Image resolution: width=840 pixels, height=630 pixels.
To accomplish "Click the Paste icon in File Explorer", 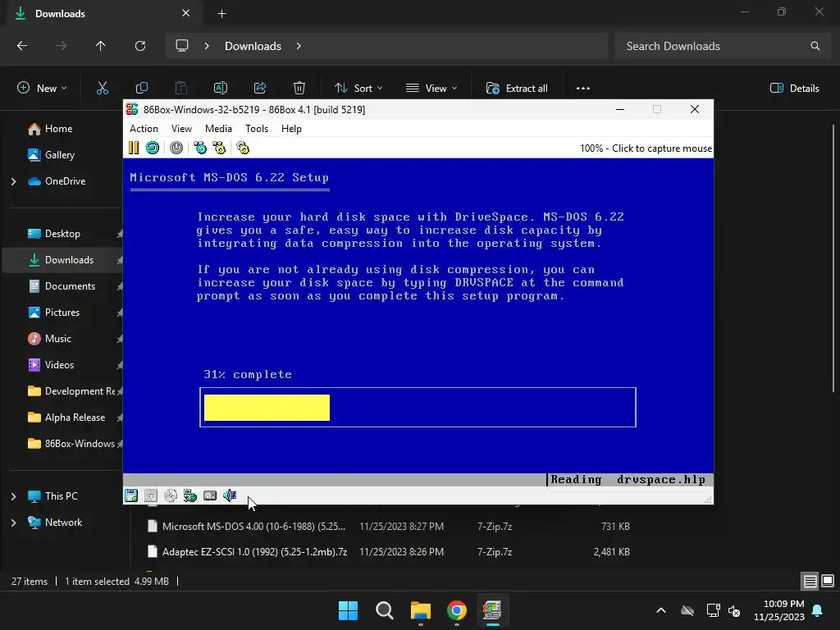I will pyautogui.click(x=181, y=89).
